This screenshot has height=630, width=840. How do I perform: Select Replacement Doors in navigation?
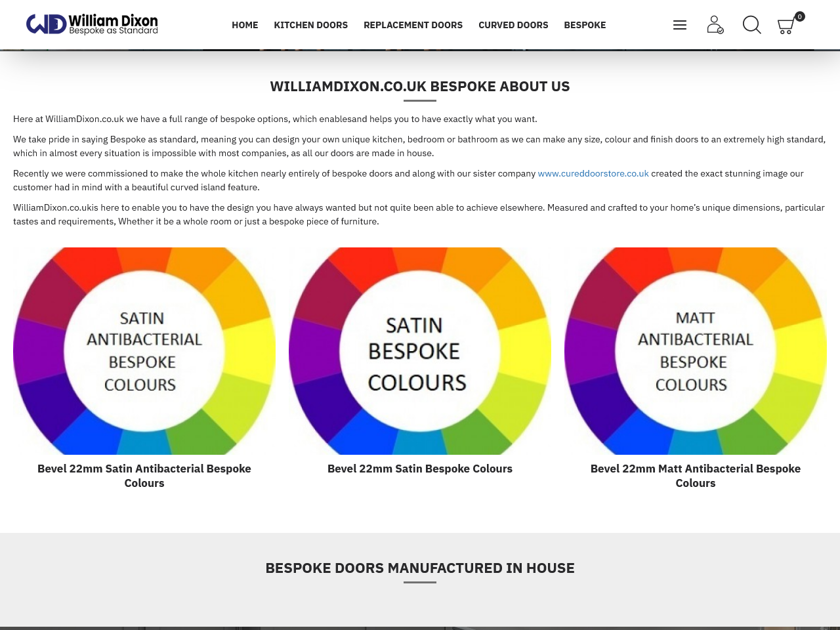[x=413, y=25]
